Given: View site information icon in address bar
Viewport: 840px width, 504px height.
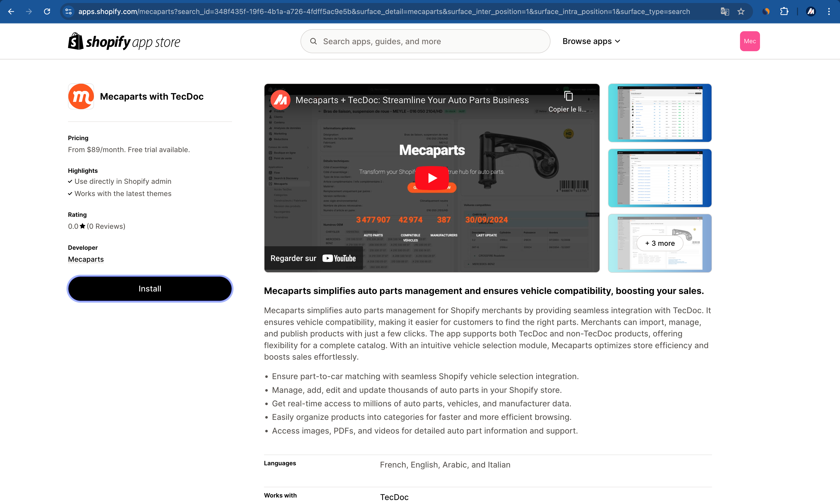Looking at the screenshot, I should [x=68, y=11].
